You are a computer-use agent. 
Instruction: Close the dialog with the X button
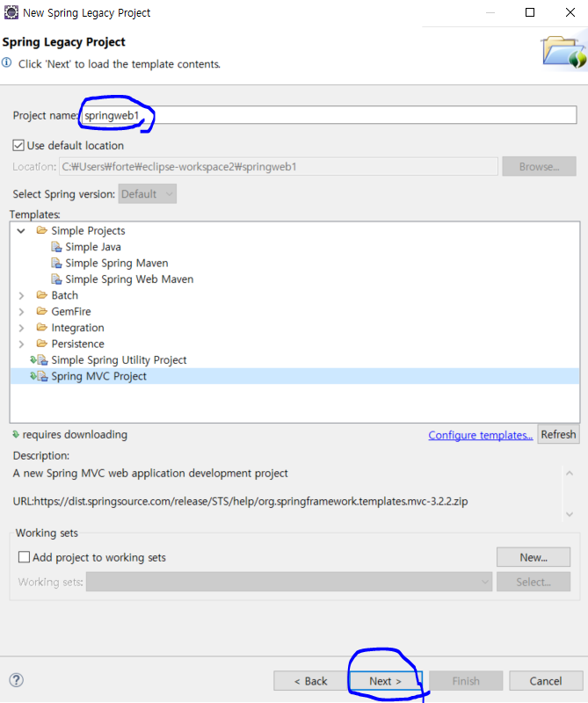(x=570, y=12)
